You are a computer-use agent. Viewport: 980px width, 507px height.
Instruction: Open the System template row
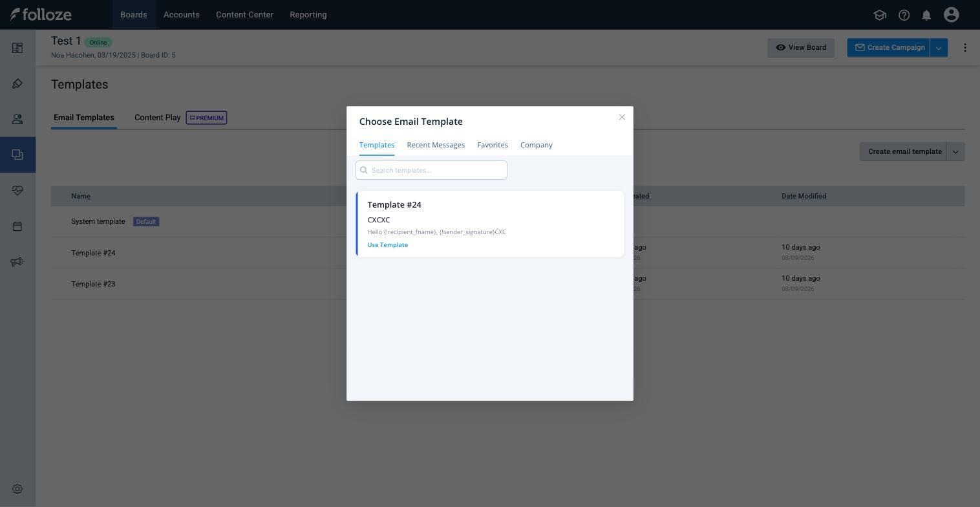(98, 222)
